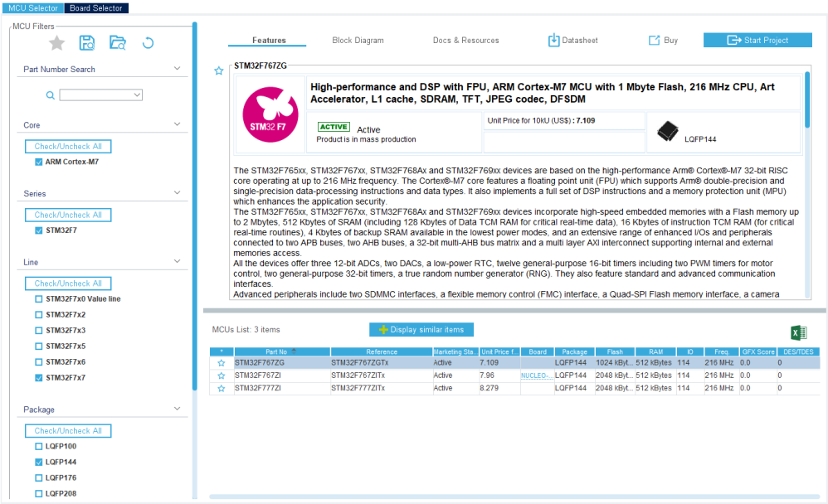Sort the MCU list by Package column
828x504 pixels.
pos(574,351)
